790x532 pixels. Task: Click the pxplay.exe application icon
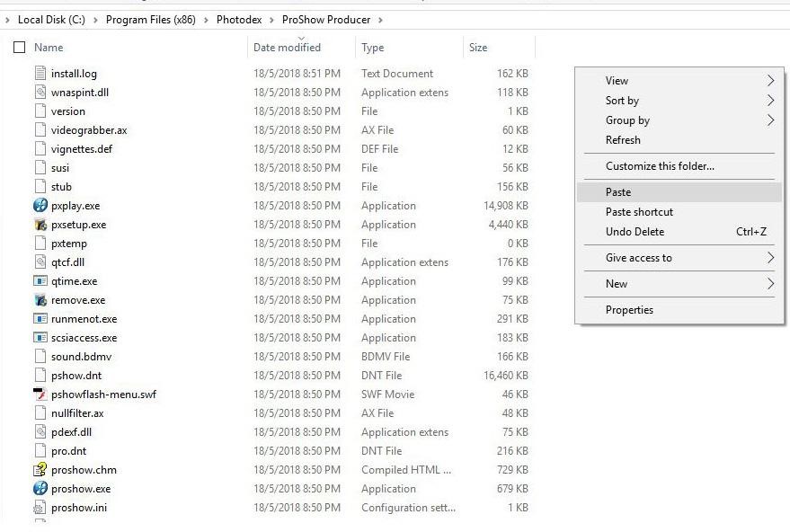[40, 206]
